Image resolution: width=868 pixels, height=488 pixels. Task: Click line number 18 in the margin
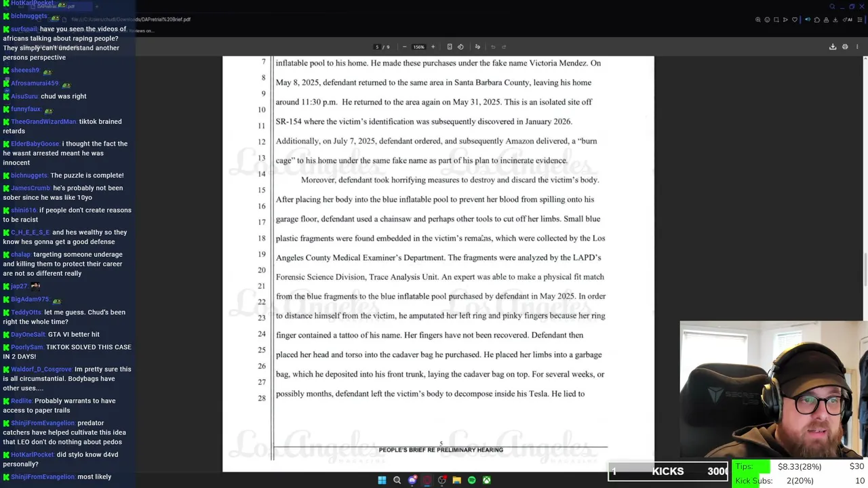click(262, 239)
